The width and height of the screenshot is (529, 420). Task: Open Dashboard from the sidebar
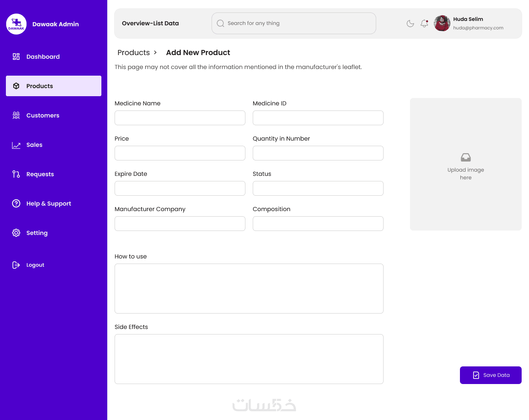coord(43,57)
